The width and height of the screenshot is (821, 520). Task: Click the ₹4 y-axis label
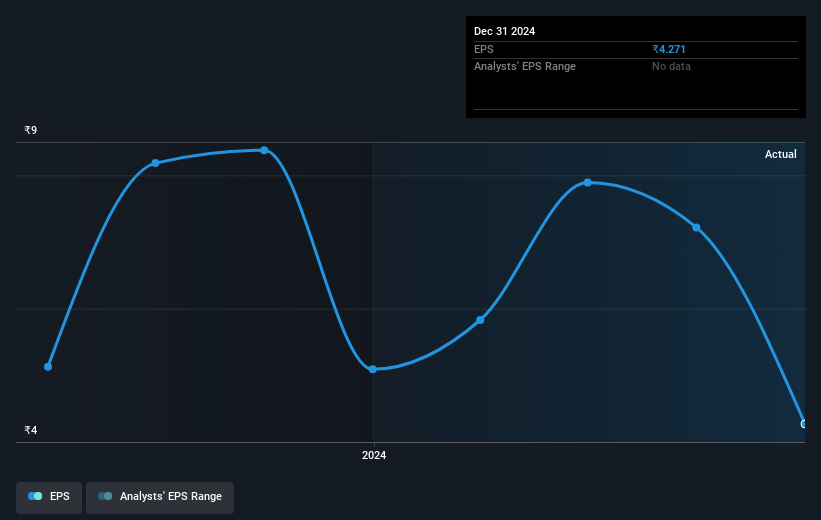[x=31, y=430]
